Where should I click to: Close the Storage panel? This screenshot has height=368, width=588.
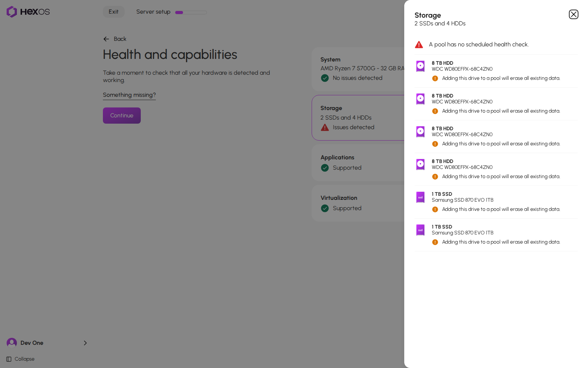pyautogui.click(x=573, y=14)
